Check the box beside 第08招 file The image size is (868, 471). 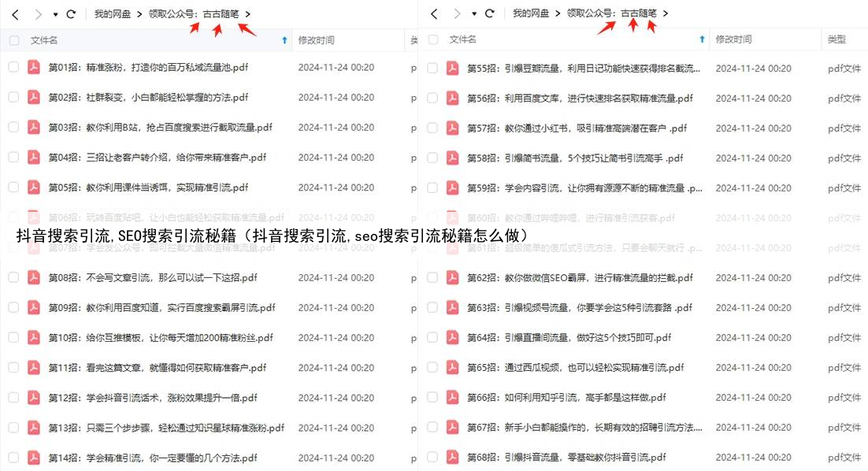coord(14,277)
